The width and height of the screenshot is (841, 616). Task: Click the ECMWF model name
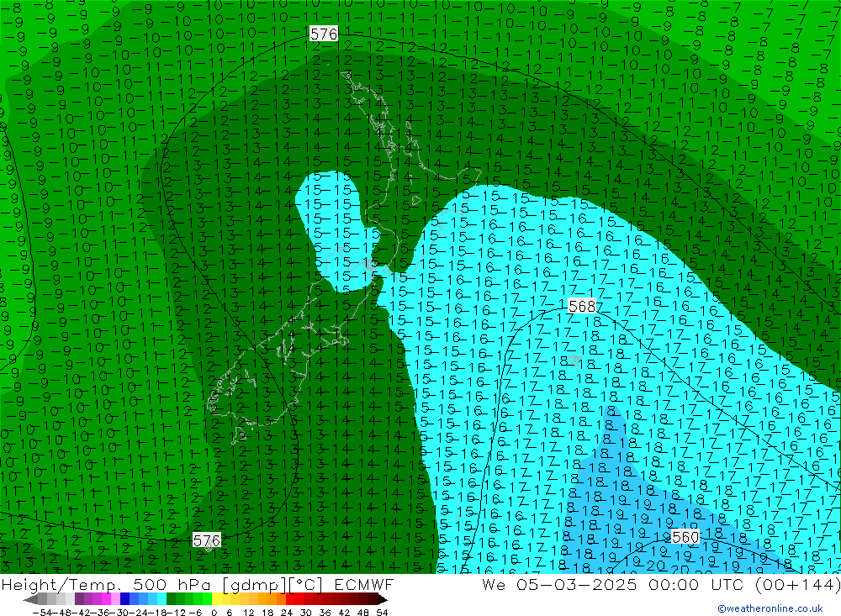point(364,585)
